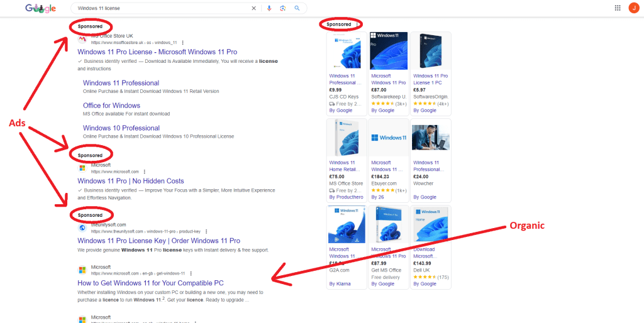This screenshot has height=323, width=644.
Task: Click G2A.com Windows 11 product image
Action: [347, 225]
